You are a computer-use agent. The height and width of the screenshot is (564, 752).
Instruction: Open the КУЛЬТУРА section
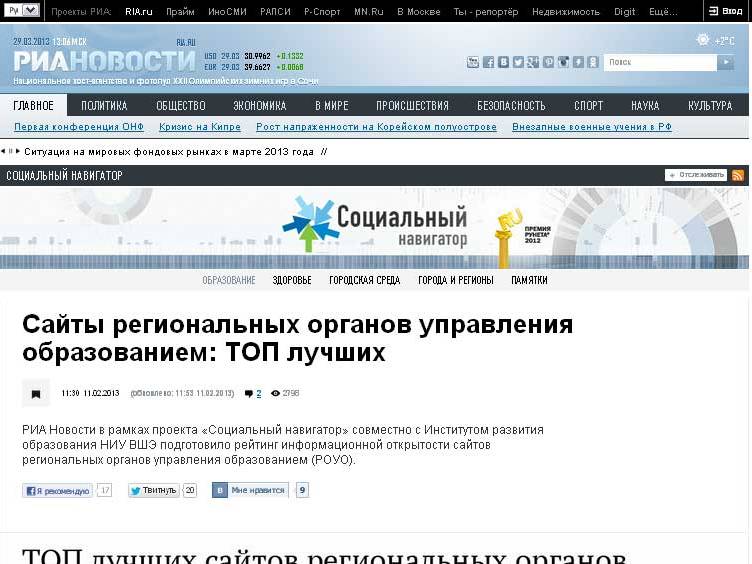pyautogui.click(x=710, y=106)
